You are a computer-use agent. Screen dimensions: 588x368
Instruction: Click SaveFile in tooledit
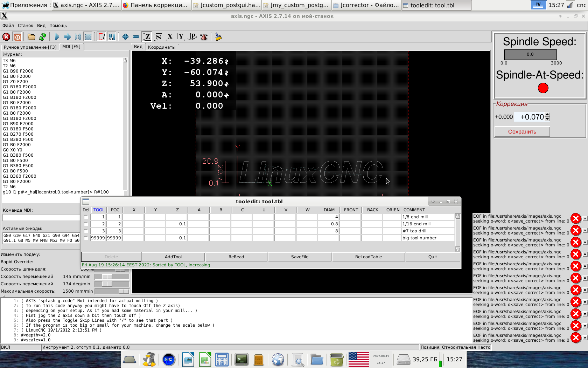tap(300, 257)
